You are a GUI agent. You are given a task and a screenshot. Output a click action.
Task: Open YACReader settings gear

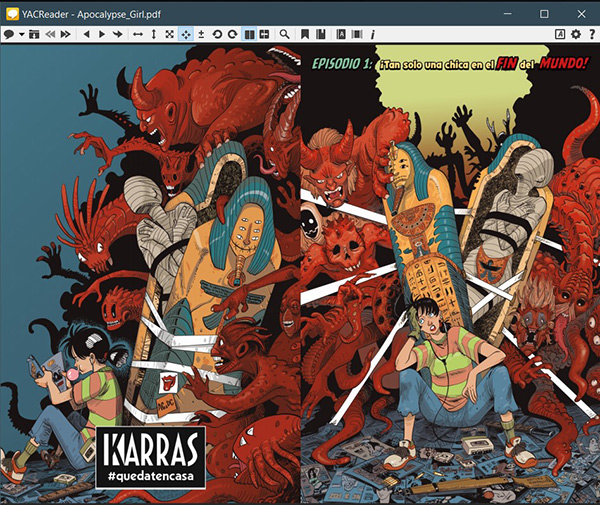575,34
